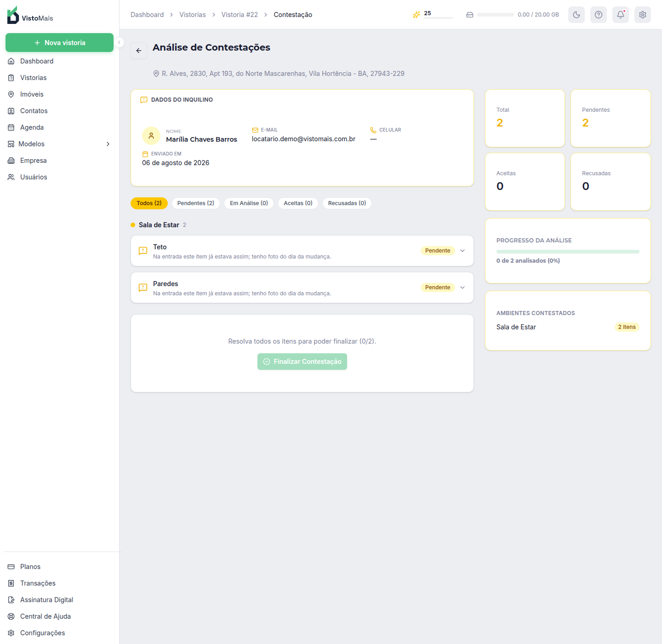Click the VistoMais logo
This screenshot has height=644, width=662.
30,15
